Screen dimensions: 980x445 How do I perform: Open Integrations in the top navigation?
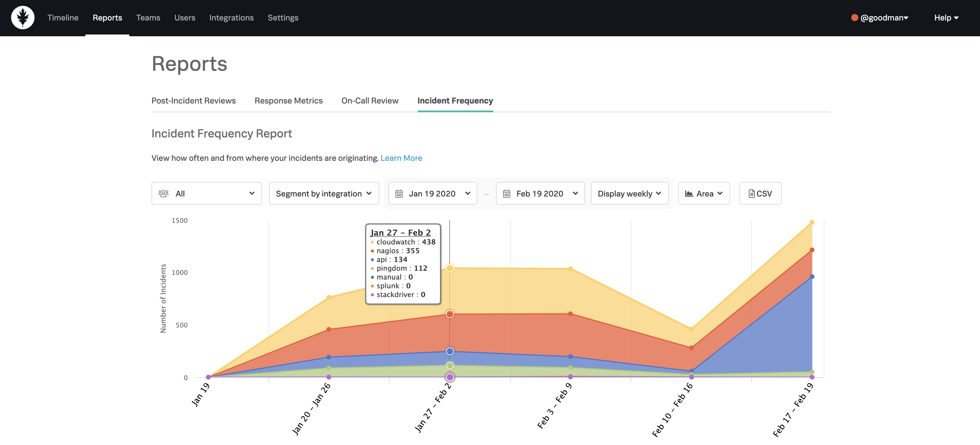pos(231,18)
